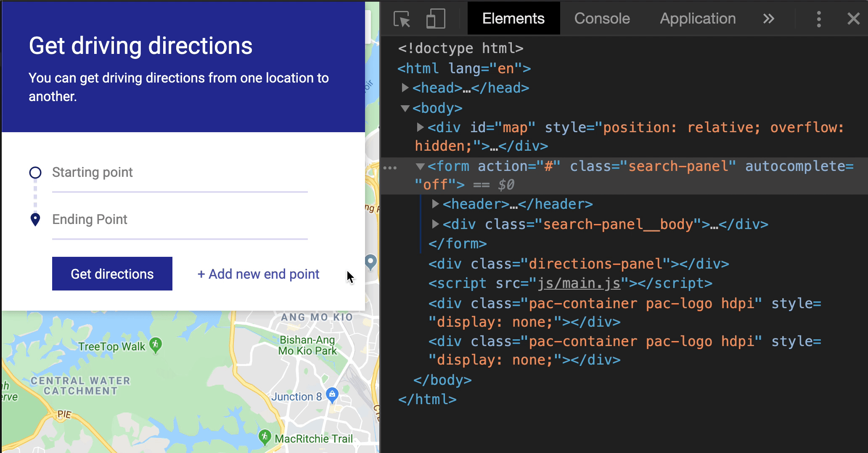Viewport: 868px width, 453px height.
Task: Click the MacRitchie Trail map marker
Action: point(265,437)
